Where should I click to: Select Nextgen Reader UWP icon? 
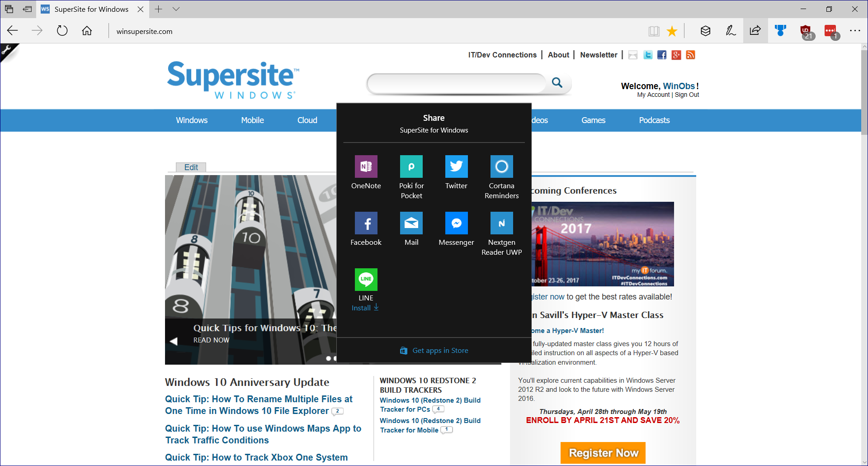pos(501,223)
